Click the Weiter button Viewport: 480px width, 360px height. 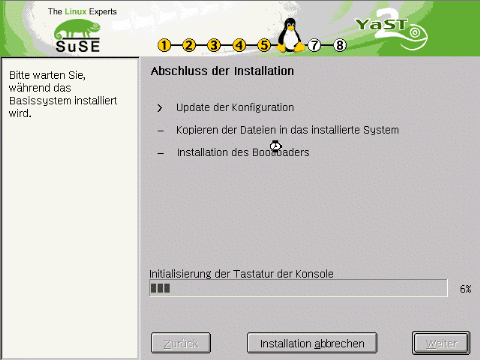[x=441, y=343]
